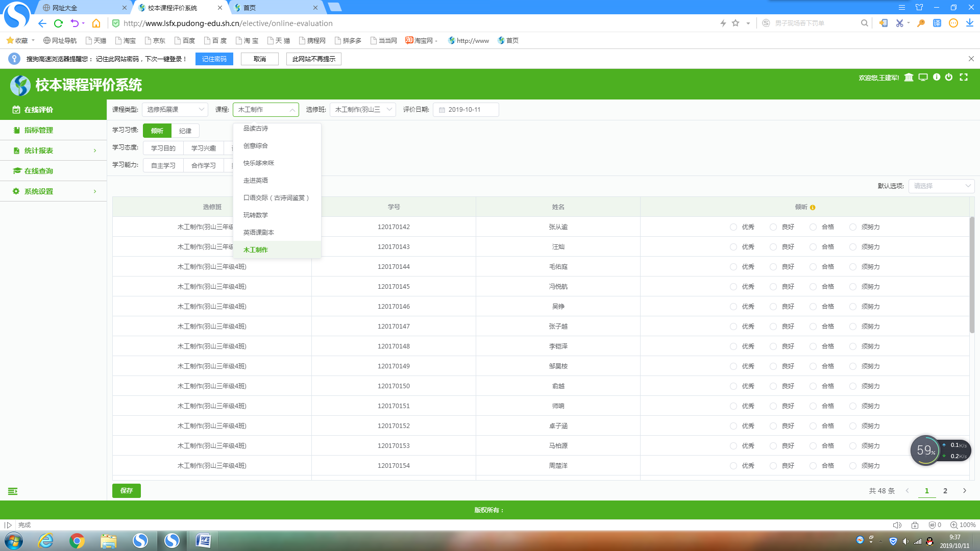Click the info icon in green header

[937, 77]
